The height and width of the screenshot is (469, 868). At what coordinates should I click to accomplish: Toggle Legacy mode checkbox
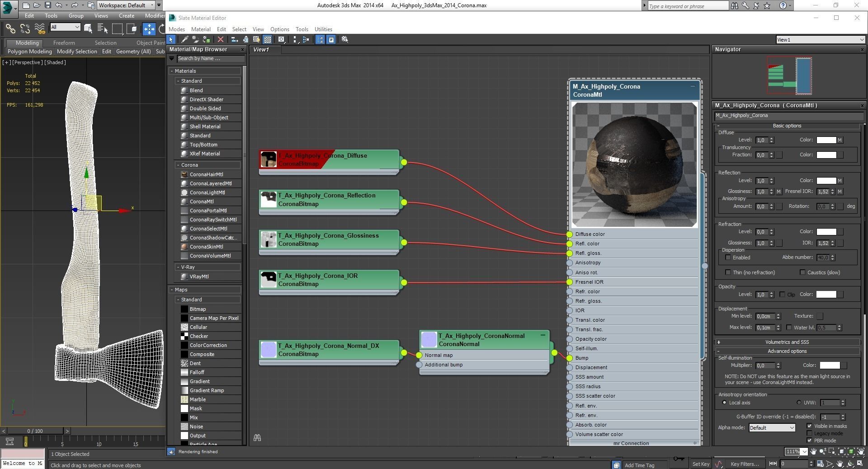809,433
